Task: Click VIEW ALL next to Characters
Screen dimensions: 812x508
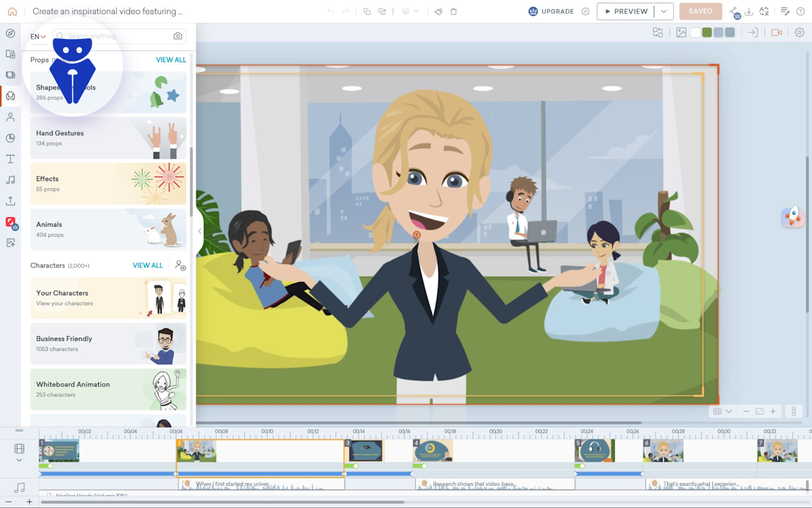Action: pyautogui.click(x=148, y=265)
